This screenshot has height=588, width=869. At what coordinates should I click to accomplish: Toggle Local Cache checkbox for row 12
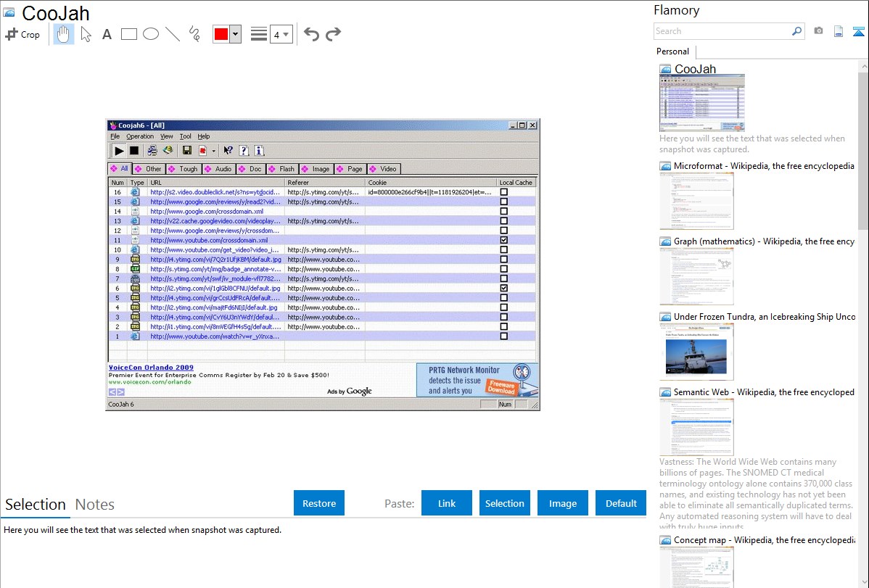click(504, 231)
